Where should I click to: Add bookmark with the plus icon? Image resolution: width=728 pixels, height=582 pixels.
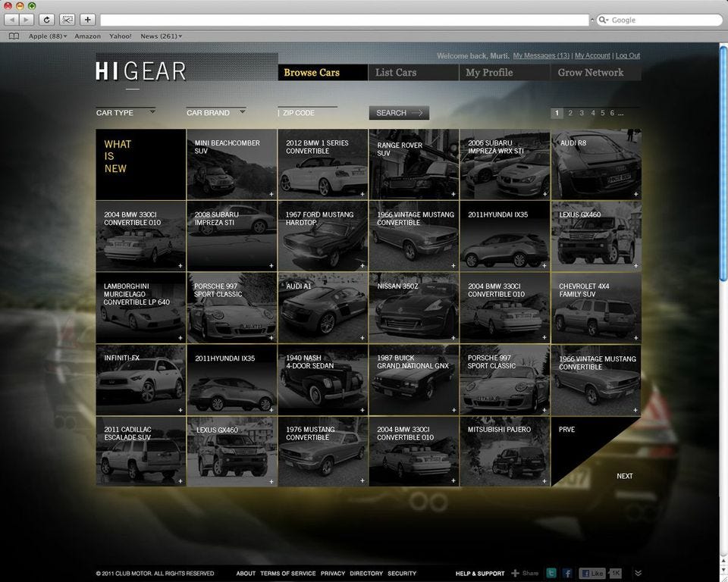pyautogui.click(x=88, y=20)
